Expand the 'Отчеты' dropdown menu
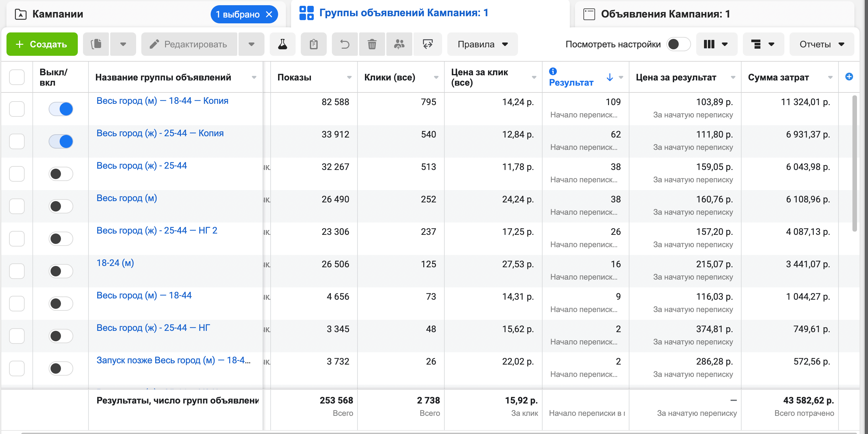 coord(821,44)
